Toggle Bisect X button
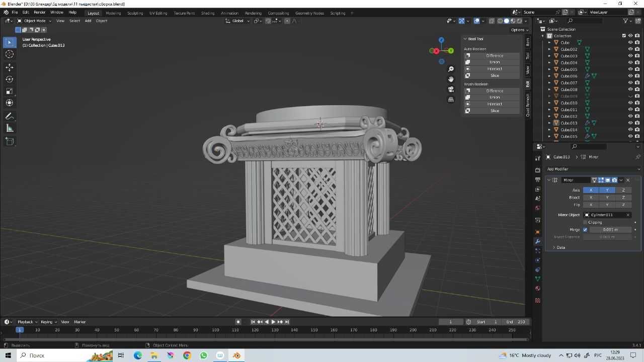This screenshot has width=644, height=362. [x=591, y=198]
